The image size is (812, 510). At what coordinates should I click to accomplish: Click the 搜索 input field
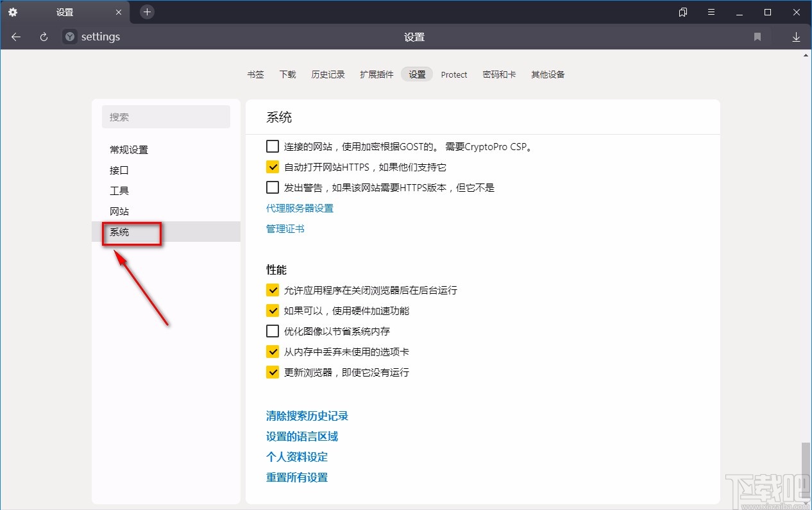[x=166, y=117]
